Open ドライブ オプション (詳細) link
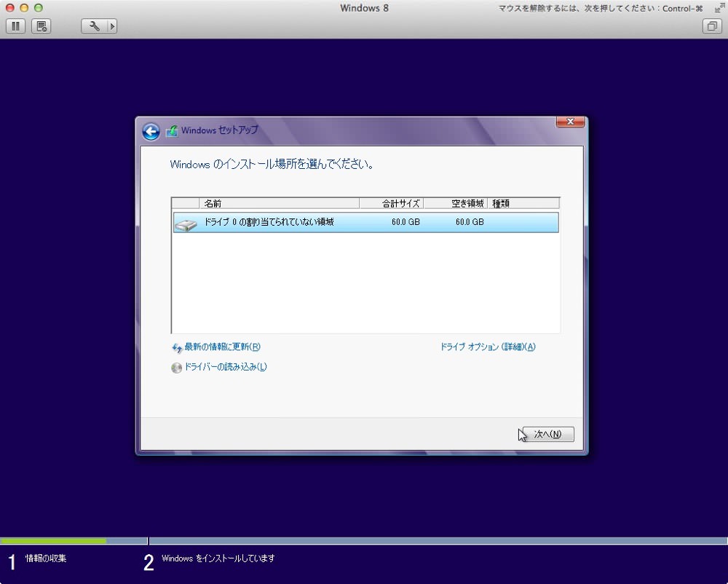The height and width of the screenshot is (584, 728). (x=488, y=347)
